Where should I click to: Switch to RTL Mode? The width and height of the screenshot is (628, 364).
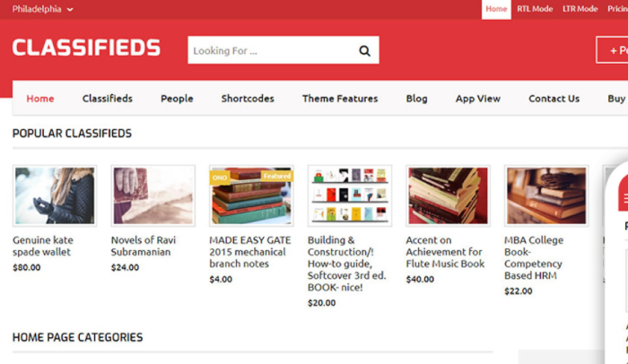(x=535, y=9)
